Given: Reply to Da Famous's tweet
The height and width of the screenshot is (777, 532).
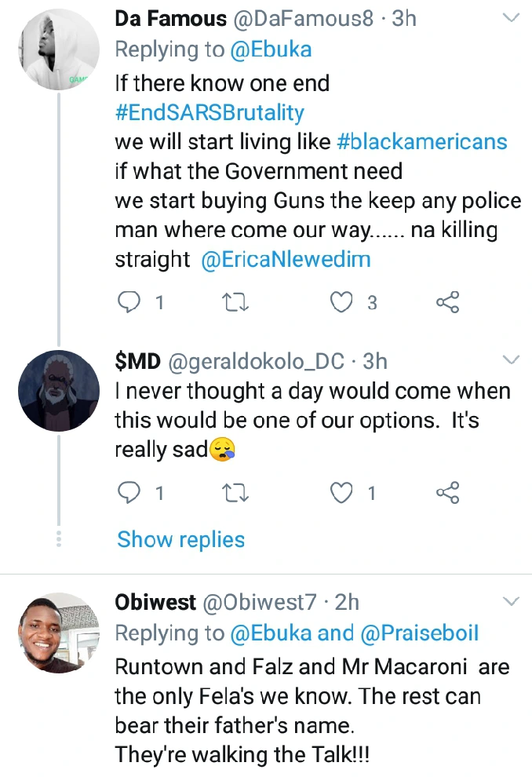Looking at the screenshot, I should click(128, 302).
